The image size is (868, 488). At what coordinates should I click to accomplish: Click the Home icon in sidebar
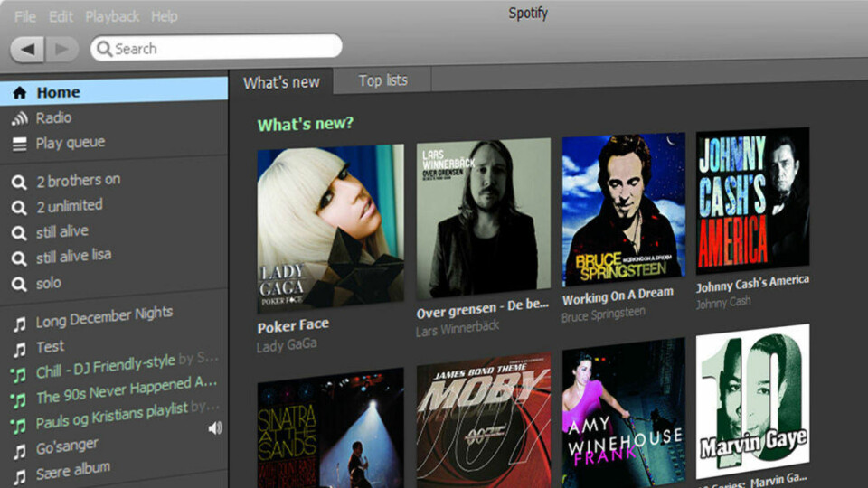19,92
